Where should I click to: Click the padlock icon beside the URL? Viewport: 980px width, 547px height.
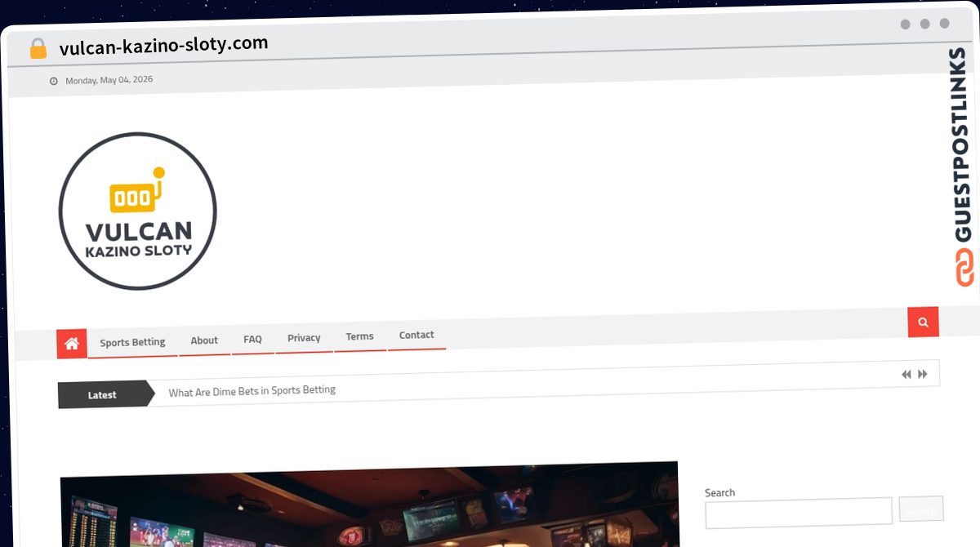(x=38, y=49)
